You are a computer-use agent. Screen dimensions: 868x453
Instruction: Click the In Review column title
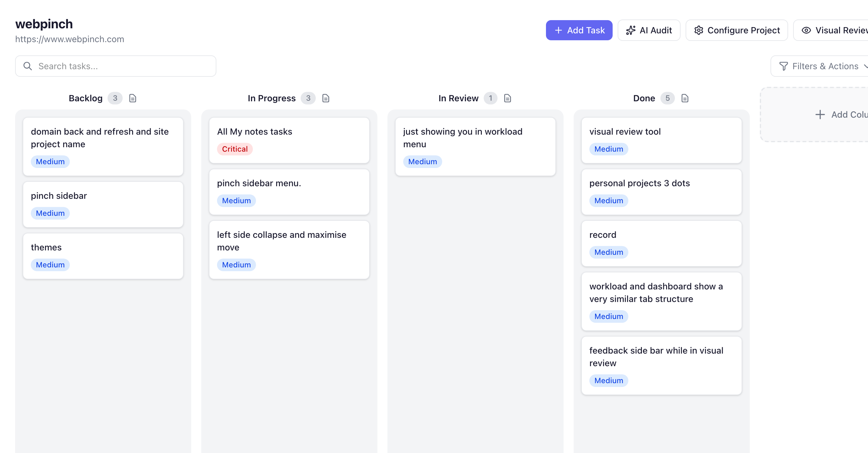click(458, 98)
